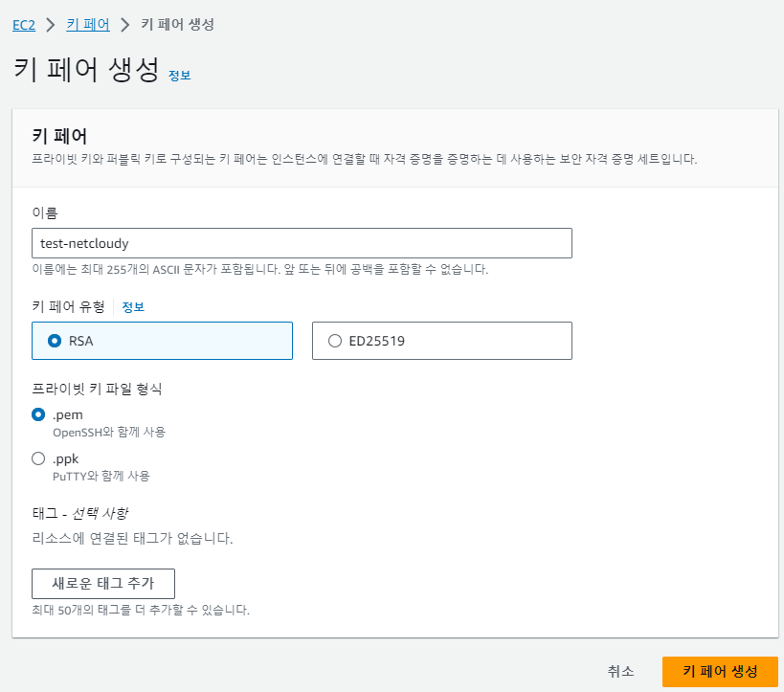Viewport: 784px width, 692px height.
Task: Go to the 키 페어 breadcrumb link
Action: [88, 25]
